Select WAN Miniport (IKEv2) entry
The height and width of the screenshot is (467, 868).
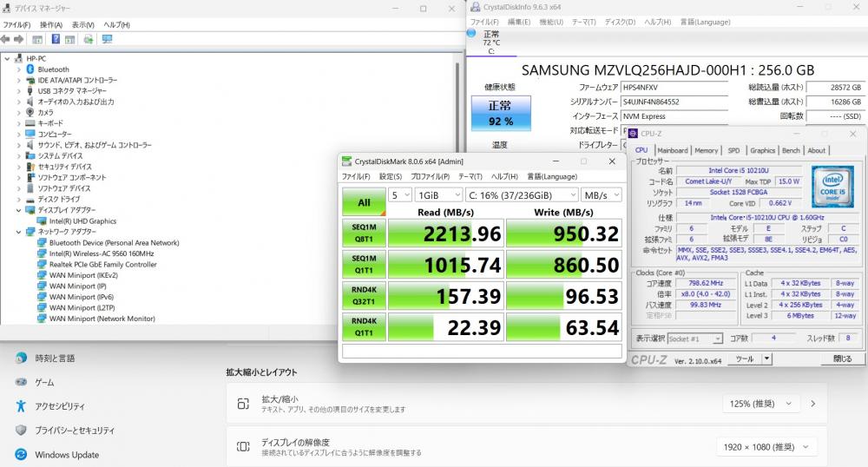(83, 275)
